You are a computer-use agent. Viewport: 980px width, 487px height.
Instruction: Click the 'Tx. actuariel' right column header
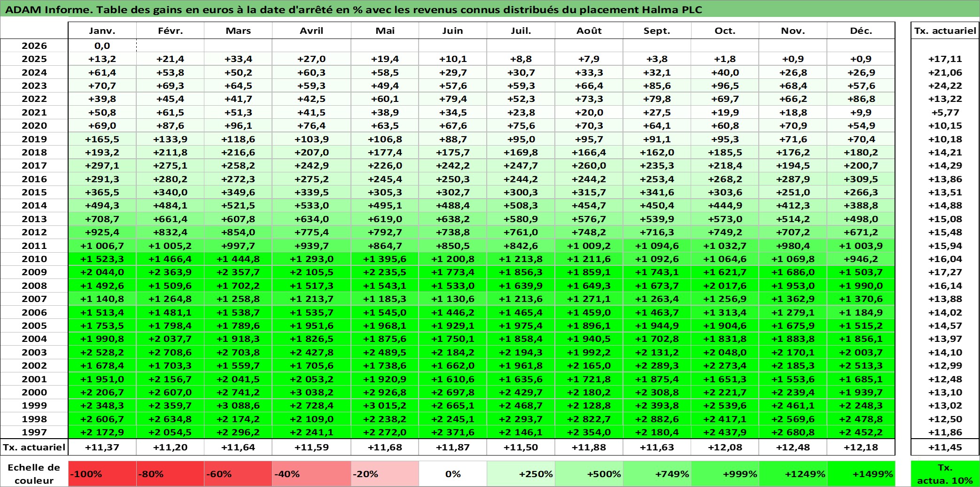(945, 31)
